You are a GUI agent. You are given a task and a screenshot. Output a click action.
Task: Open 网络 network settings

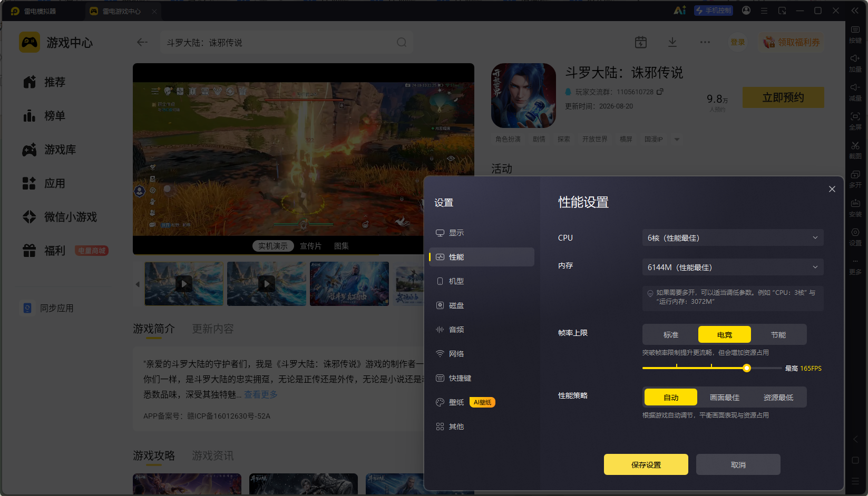(482, 354)
